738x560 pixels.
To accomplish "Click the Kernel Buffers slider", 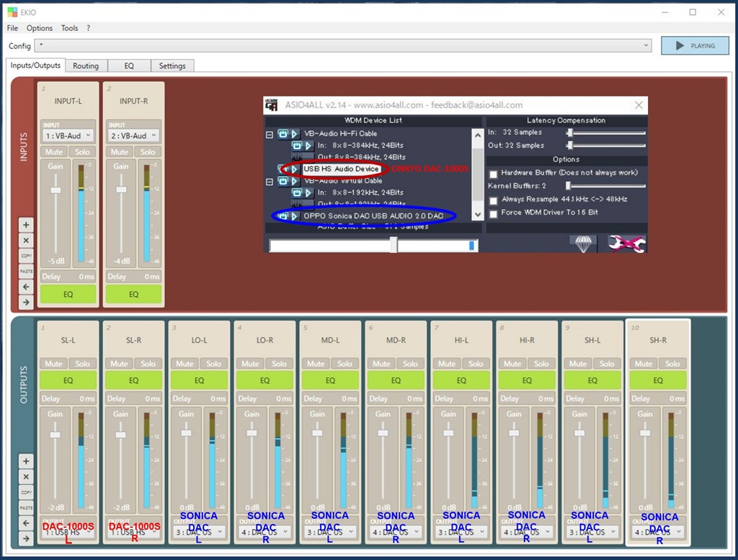I will pos(605,186).
